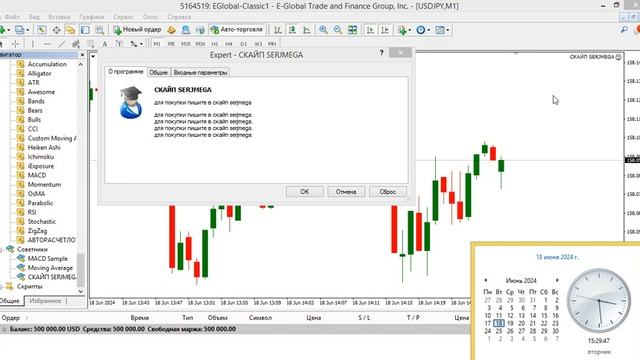Switch chart to bar chart view
640x360 pixels.
(278, 30)
